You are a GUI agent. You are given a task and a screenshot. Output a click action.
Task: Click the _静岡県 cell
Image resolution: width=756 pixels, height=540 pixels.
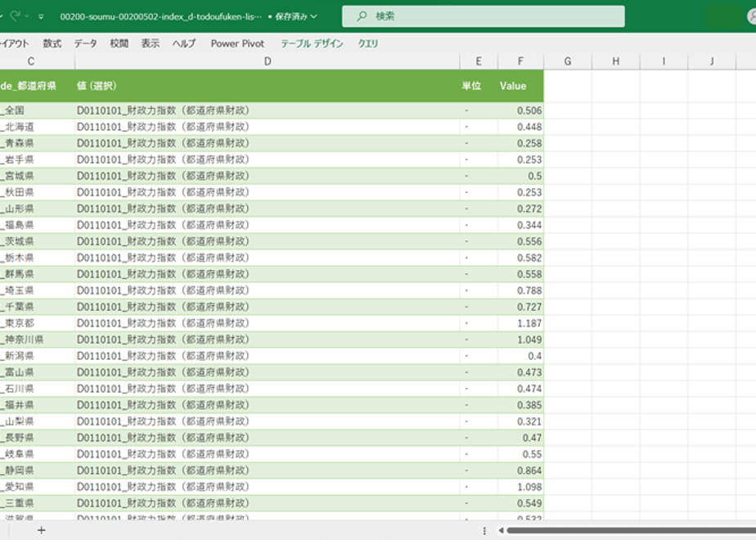coord(37,470)
